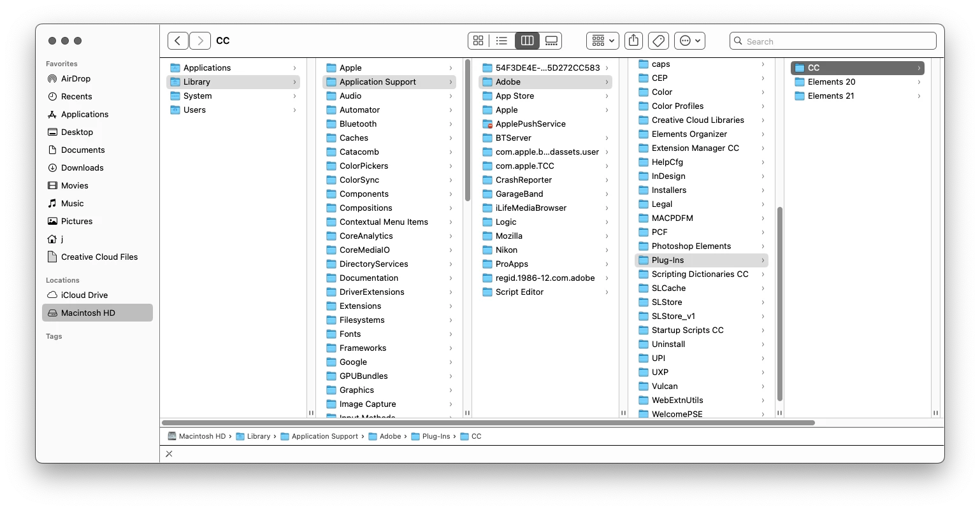Select Macintosh HD in sidebar Locations
The width and height of the screenshot is (980, 510).
pyautogui.click(x=97, y=313)
